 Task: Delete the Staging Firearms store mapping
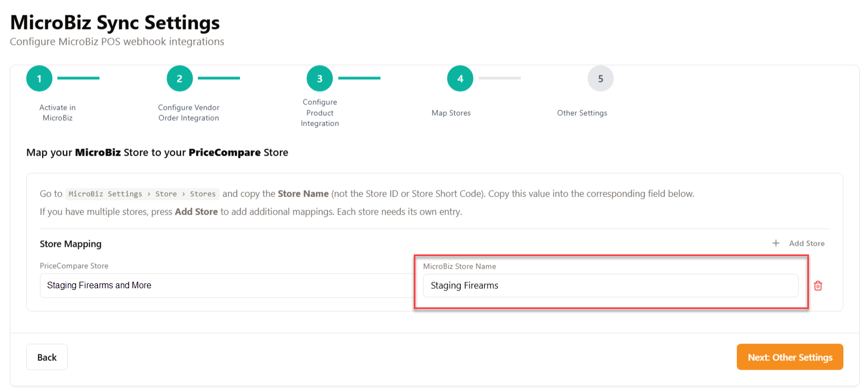click(x=818, y=286)
